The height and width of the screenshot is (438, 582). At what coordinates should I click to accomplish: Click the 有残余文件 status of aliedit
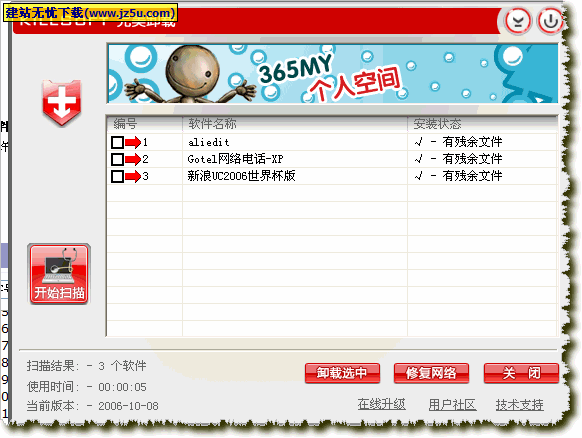coord(472,142)
